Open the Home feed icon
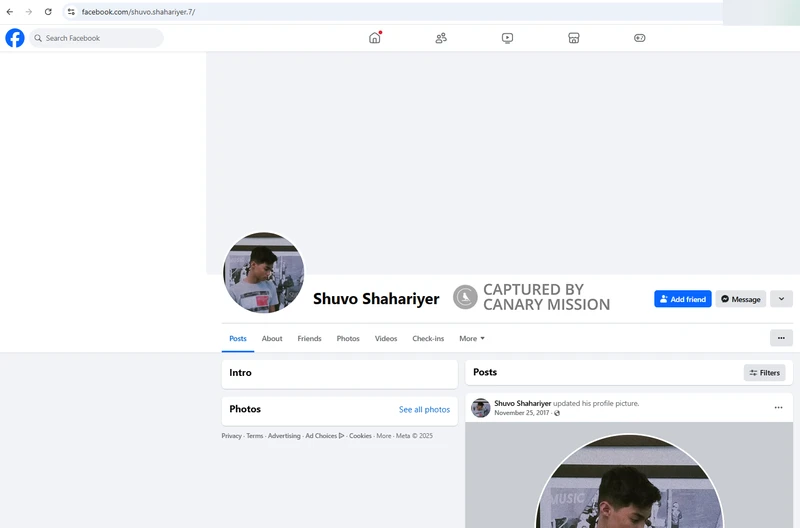 (x=374, y=38)
